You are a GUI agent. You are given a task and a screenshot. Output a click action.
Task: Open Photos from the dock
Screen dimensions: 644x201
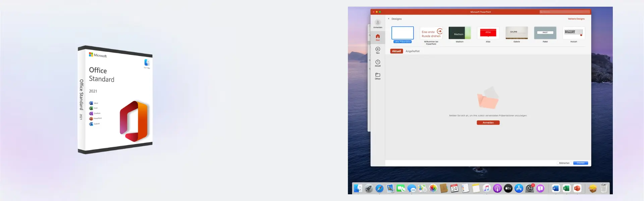pos(433,189)
